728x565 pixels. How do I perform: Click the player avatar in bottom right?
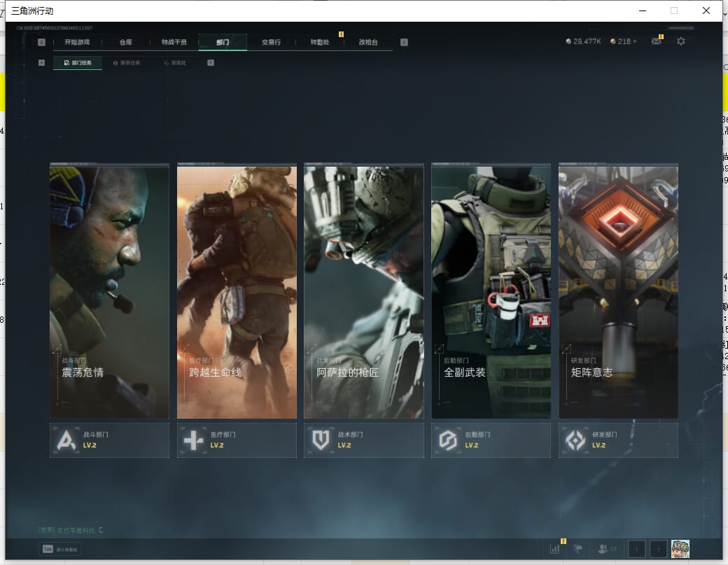tap(680, 549)
